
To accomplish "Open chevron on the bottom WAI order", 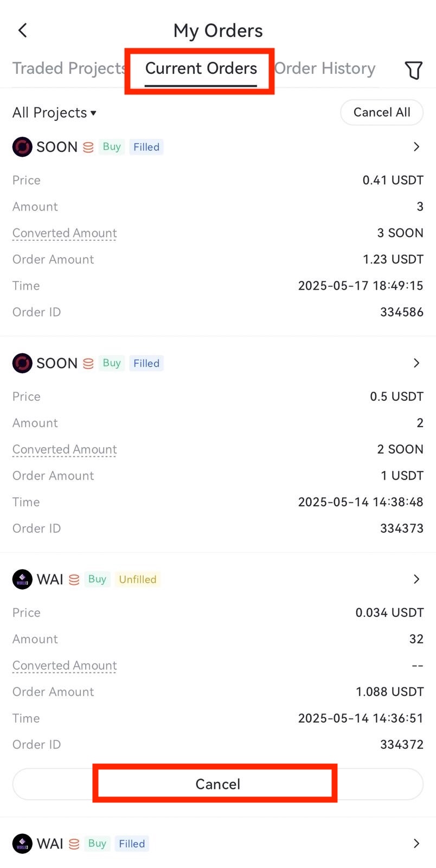I will [x=416, y=844].
